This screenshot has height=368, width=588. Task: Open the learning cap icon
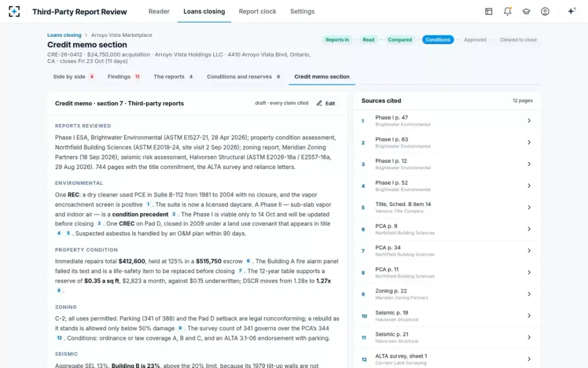(526, 11)
